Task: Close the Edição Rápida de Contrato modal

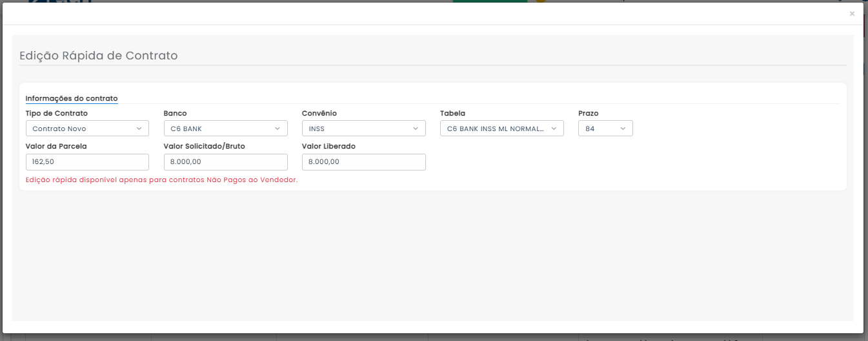Action: 852,14
